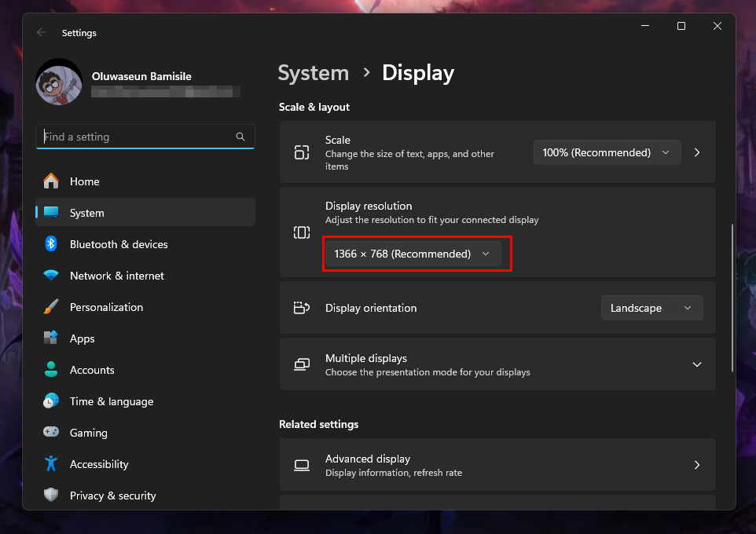
Task: Click the Apps icon in sidebar
Action: tap(51, 338)
